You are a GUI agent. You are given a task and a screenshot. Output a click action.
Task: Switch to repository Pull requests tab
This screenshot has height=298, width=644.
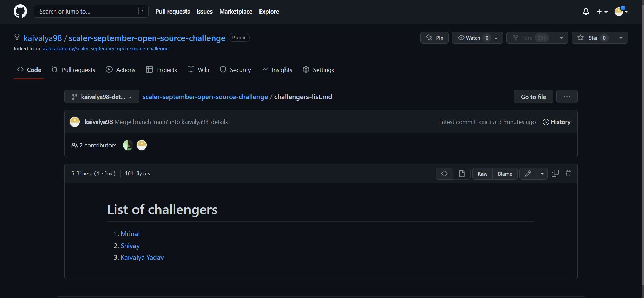[x=73, y=70]
